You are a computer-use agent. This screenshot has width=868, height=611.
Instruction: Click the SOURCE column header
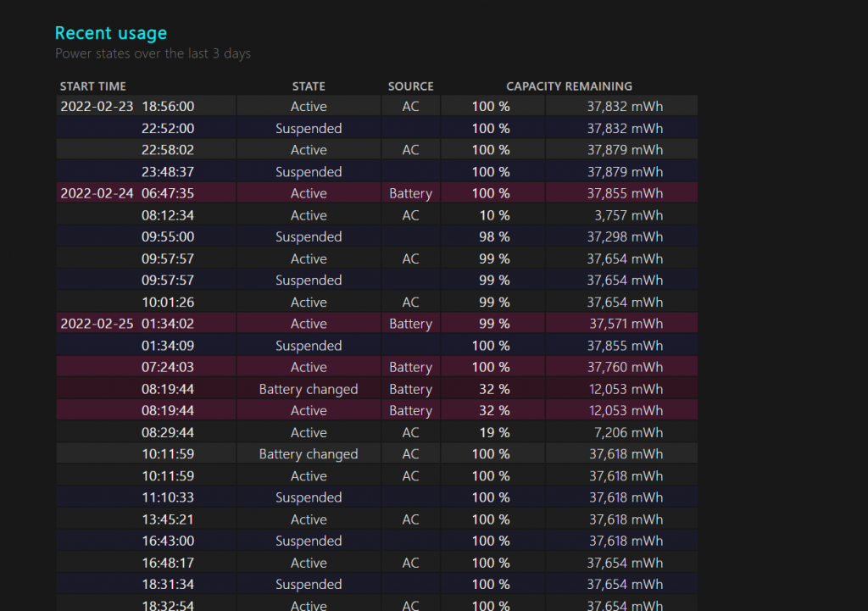[410, 86]
